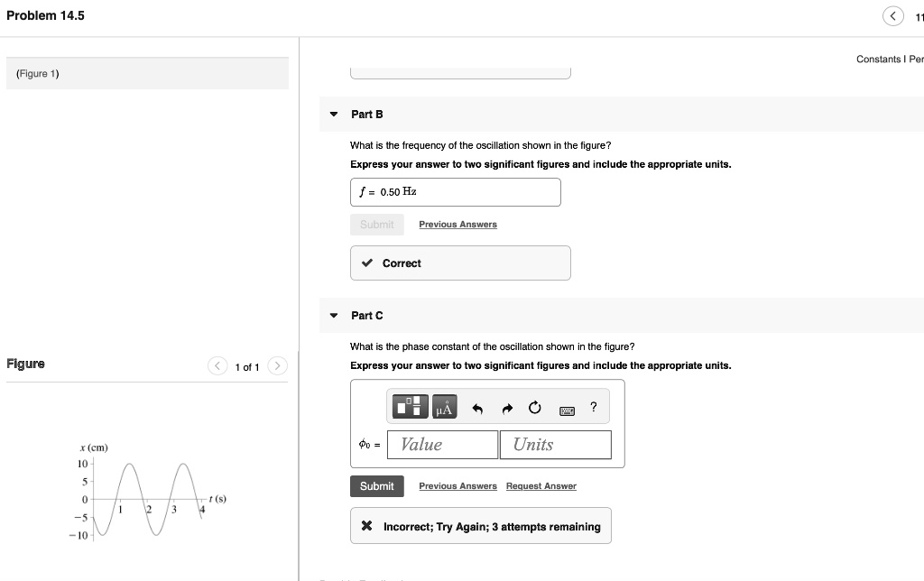Click the Units input field

pos(555,444)
